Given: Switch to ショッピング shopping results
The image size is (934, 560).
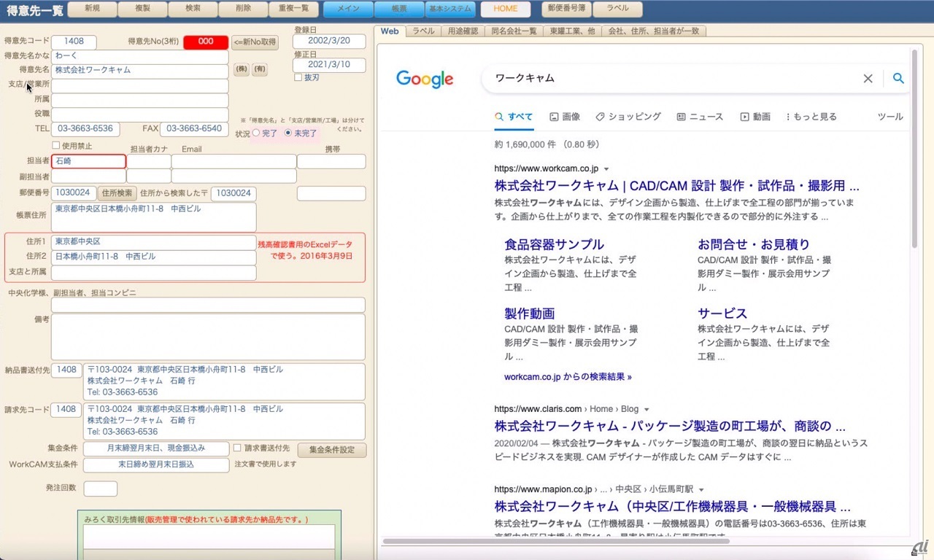Looking at the screenshot, I should (x=628, y=117).
